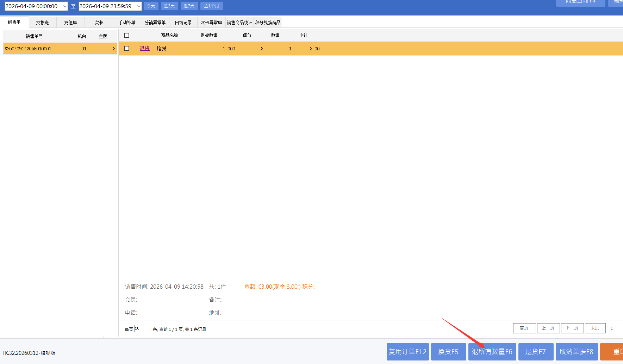This screenshot has height=364, width=623.
Task: Apply the 近1个月 date filter
Action: coord(211,6)
